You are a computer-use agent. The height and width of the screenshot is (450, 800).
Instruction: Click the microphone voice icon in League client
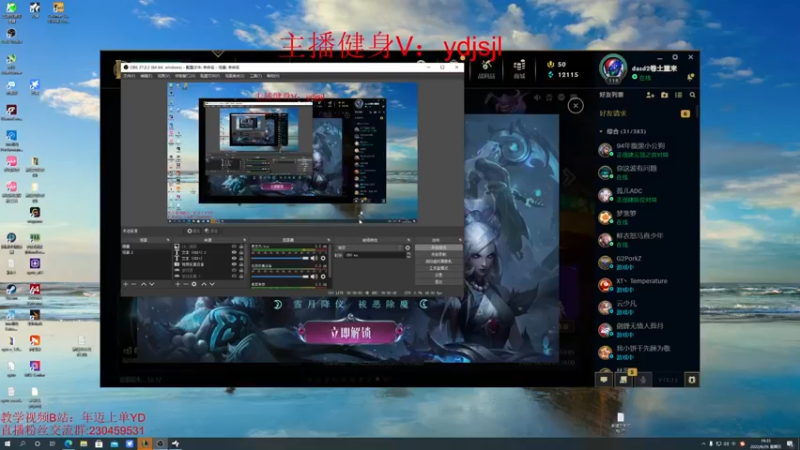(x=643, y=380)
